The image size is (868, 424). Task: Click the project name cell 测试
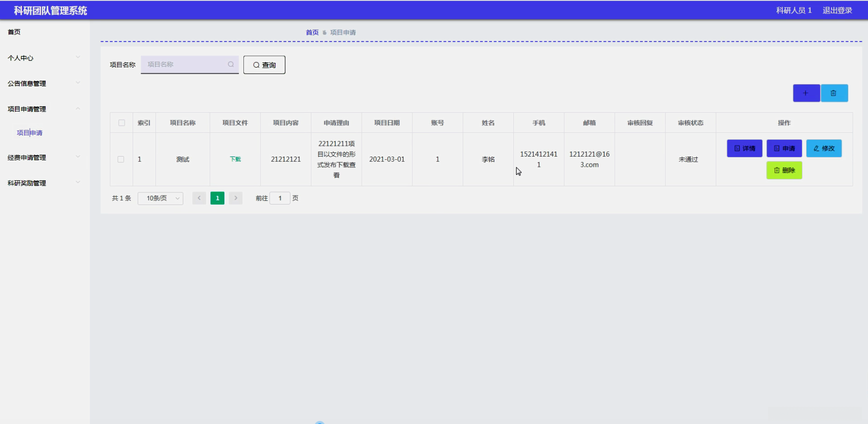coord(182,159)
